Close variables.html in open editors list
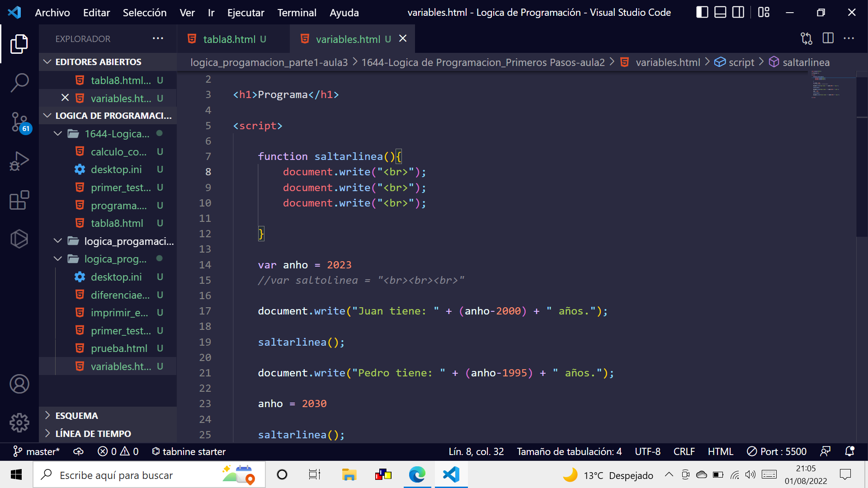 [x=65, y=98]
